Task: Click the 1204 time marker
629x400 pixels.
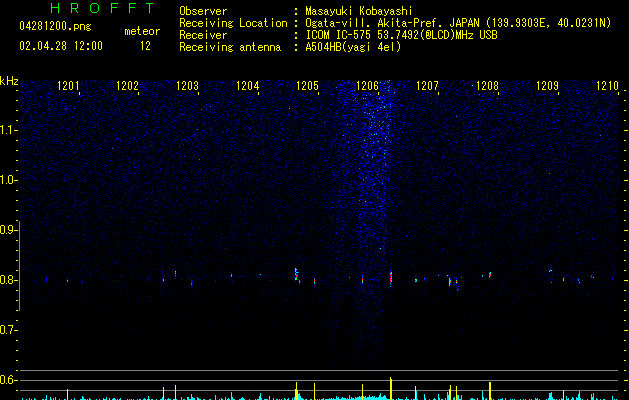Action: 248,86
